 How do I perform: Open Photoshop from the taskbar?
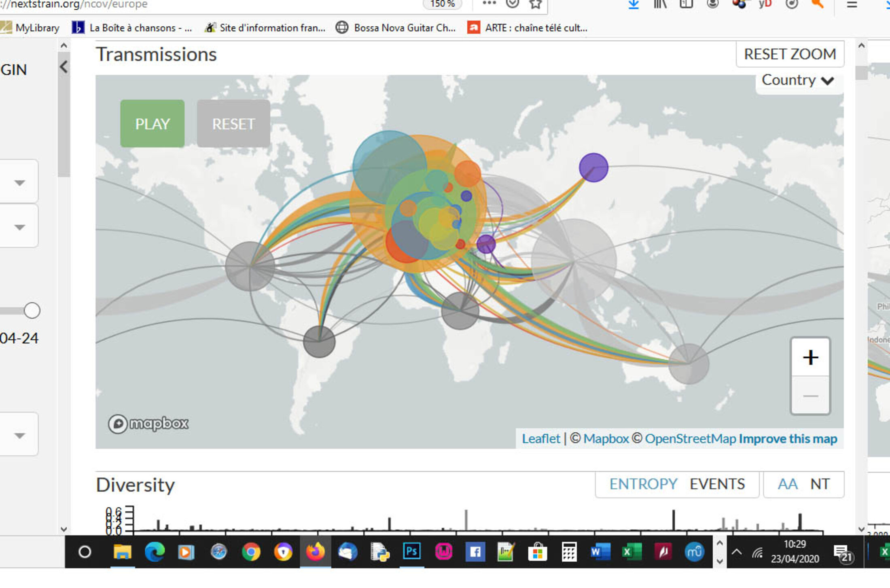pyautogui.click(x=411, y=552)
